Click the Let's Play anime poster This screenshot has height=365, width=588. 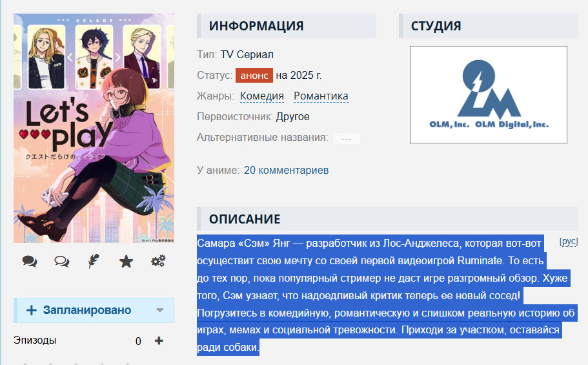coord(94,128)
